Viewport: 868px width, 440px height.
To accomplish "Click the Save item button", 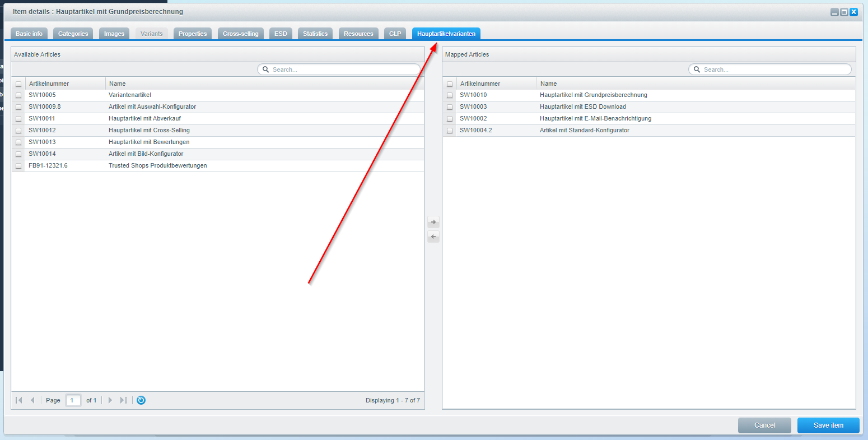I will [x=828, y=425].
